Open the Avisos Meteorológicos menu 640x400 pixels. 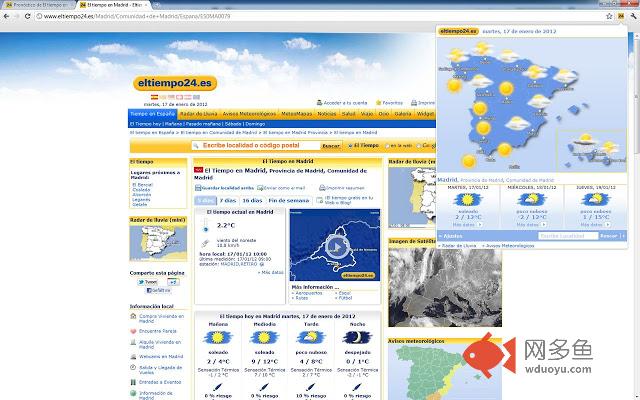(x=249, y=114)
